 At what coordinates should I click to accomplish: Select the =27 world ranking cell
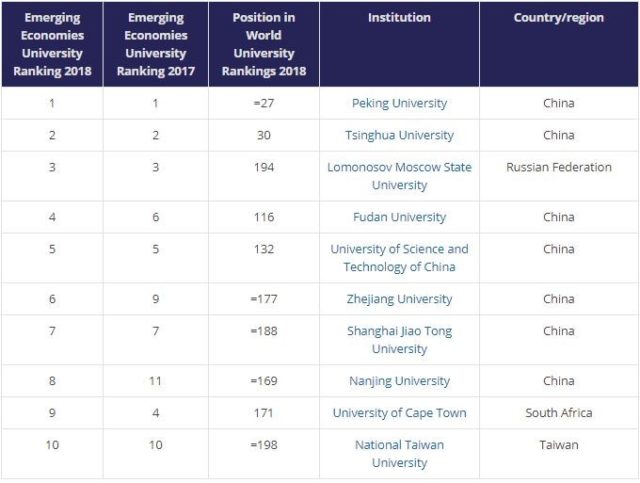(x=264, y=103)
